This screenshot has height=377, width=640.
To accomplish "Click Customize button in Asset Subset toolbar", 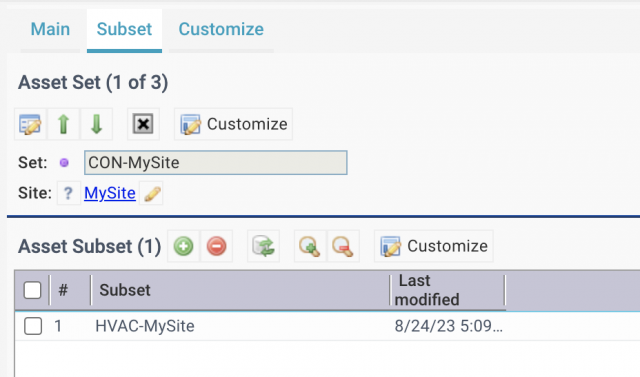I will pos(434,246).
